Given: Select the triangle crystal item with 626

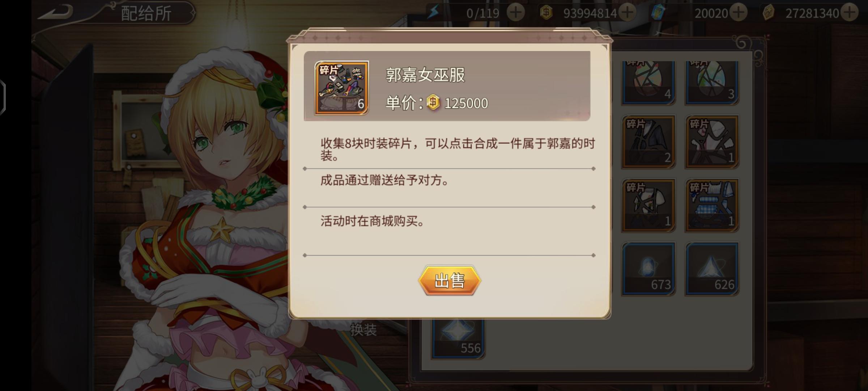Looking at the screenshot, I should [x=712, y=269].
